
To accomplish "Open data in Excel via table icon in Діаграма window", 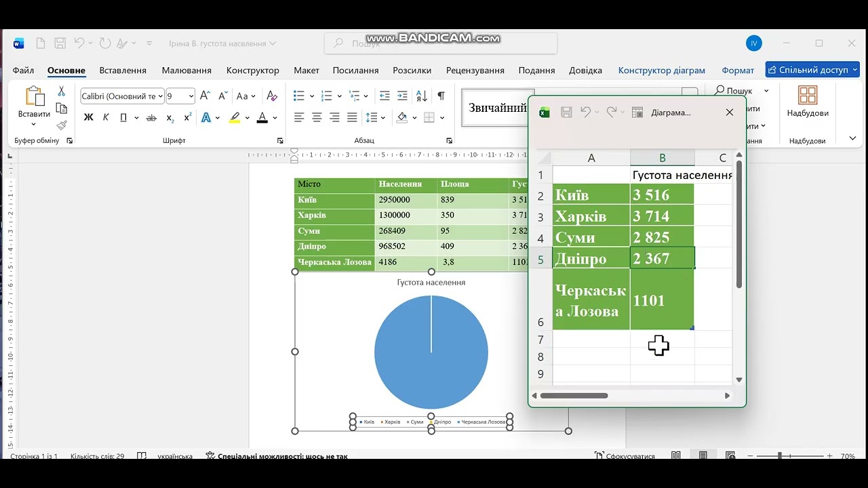I will click(x=637, y=113).
